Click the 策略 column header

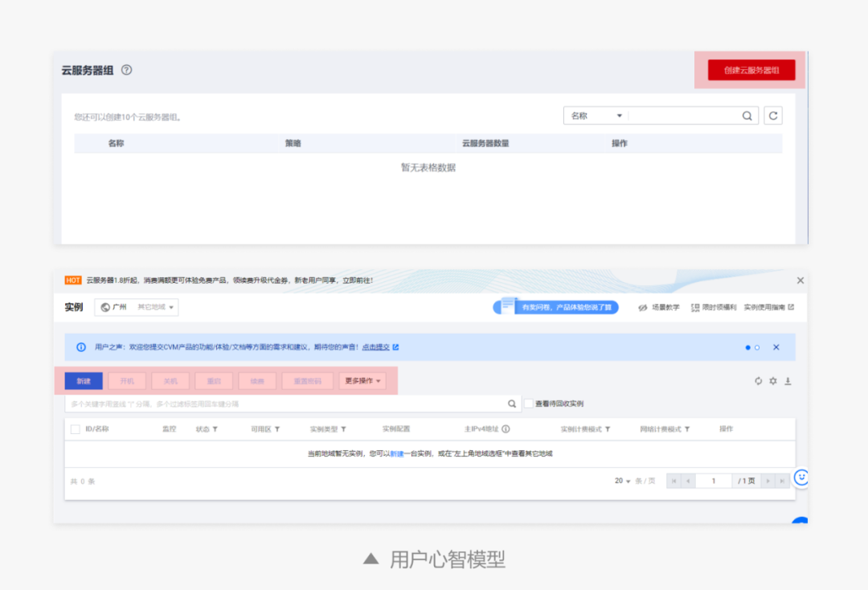click(293, 143)
